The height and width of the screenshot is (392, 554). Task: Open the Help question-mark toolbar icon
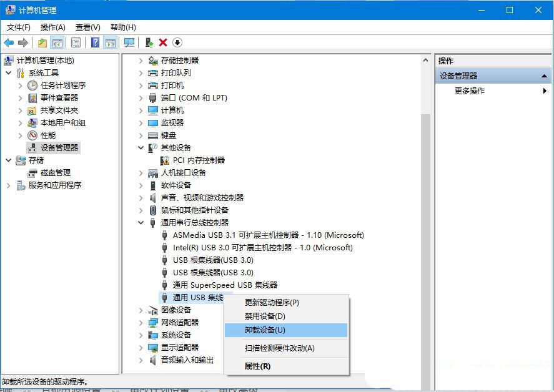click(95, 42)
